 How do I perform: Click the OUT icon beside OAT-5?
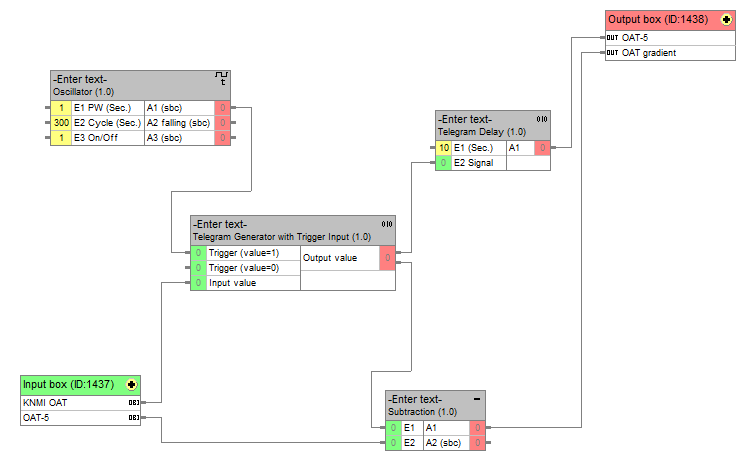coord(612,37)
